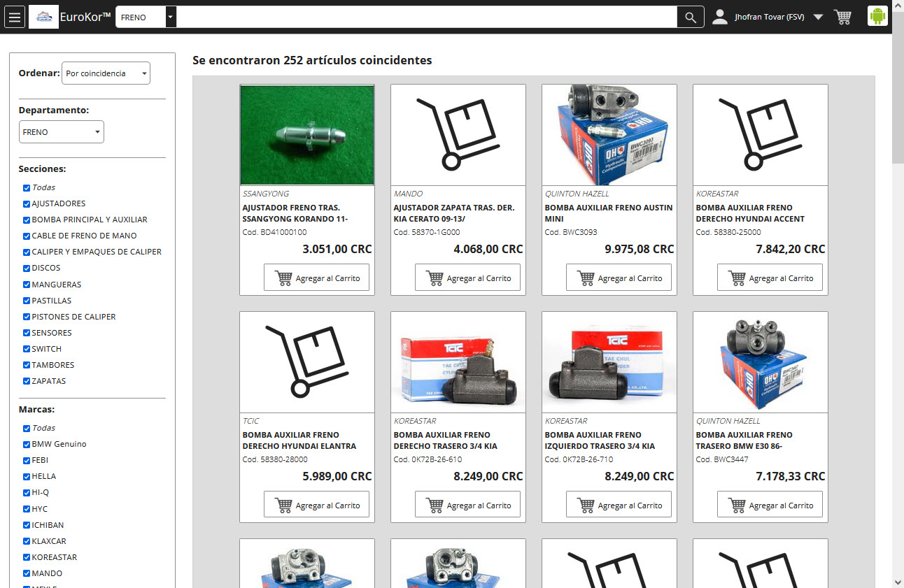The image size is (904, 588).
Task: Uncheck the PASTILLAS section checkbox
Action: point(27,301)
